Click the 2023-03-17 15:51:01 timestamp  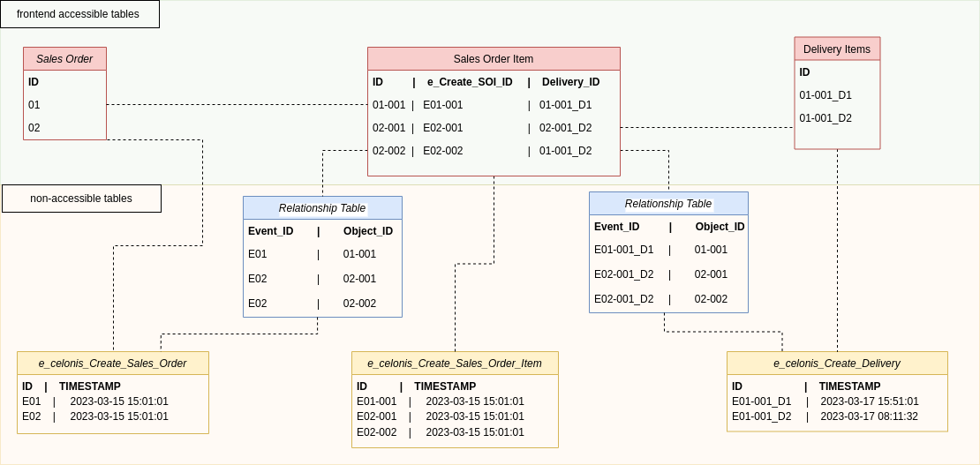click(x=869, y=401)
